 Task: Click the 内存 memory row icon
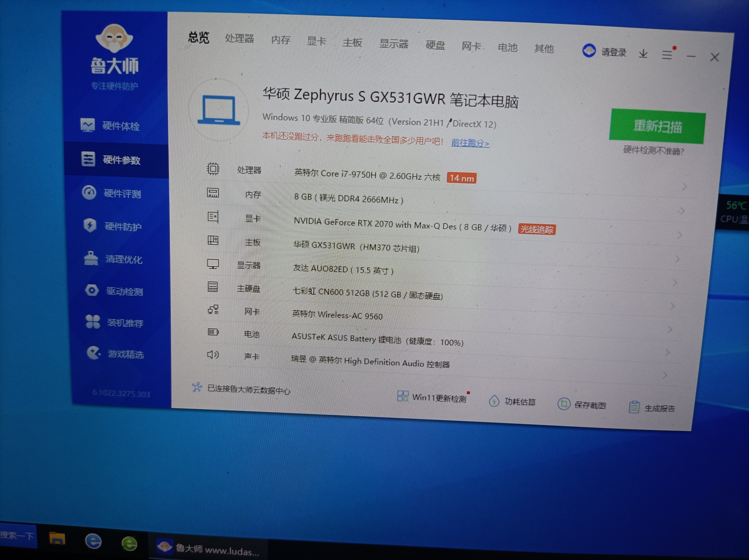[213, 193]
